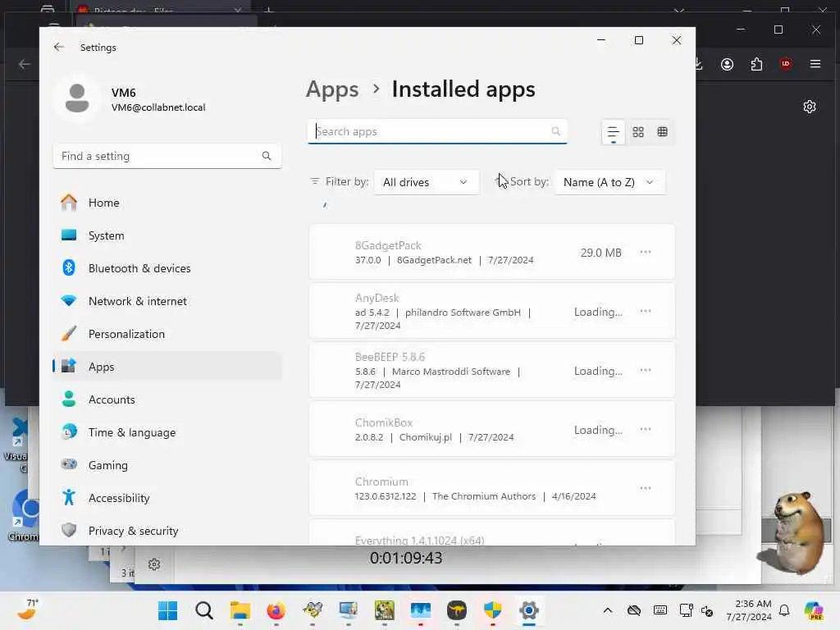The image size is (840, 630).
Task: Open Accessibility settings
Action: coord(167,498)
